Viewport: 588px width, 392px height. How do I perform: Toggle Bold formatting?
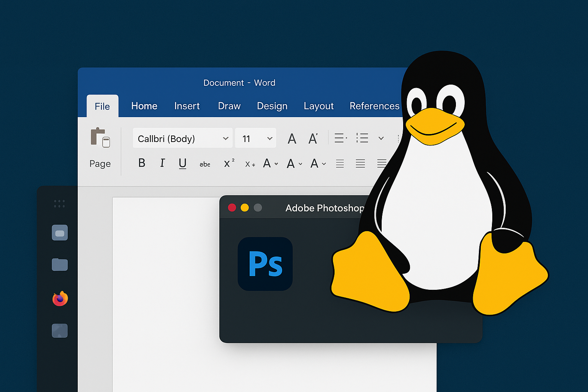[x=142, y=163]
